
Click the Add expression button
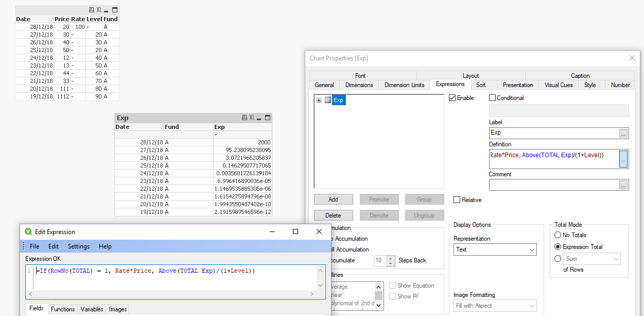click(333, 199)
